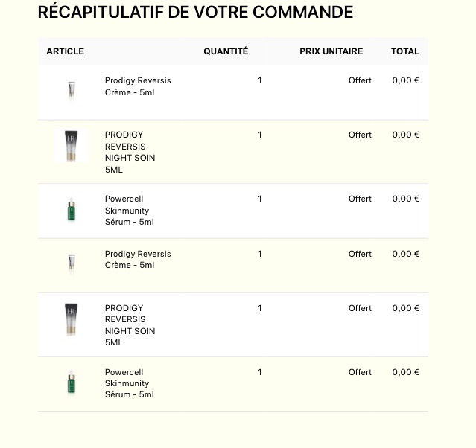
Task: Click the TOTAL column header
Action: pyautogui.click(x=405, y=51)
